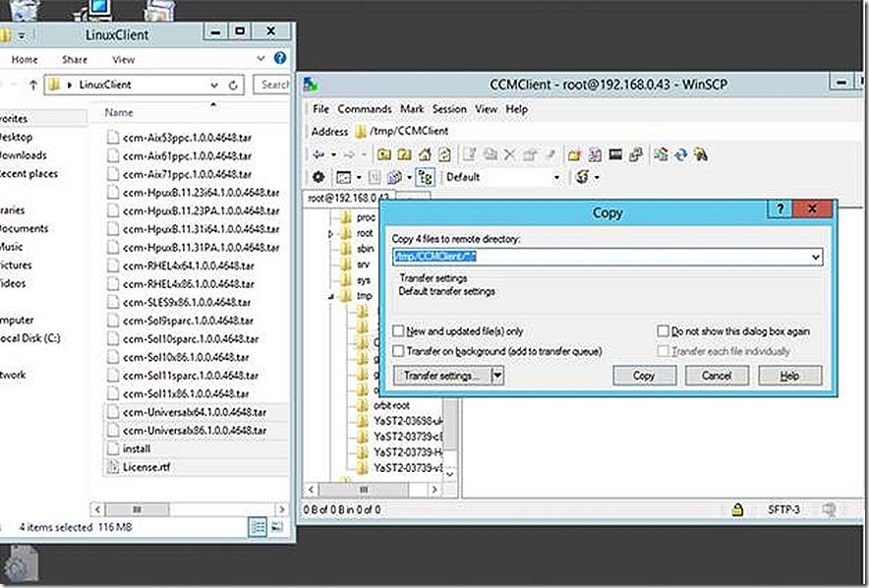Open the Transfer settings button dropdown arrow
Viewport: 869px width, 588px height.
coord(497,376)
